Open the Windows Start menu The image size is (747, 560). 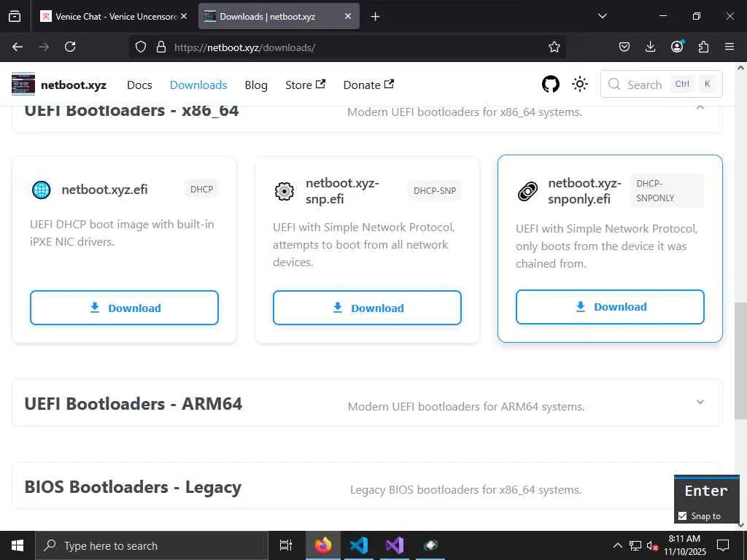tap(18, 545)
